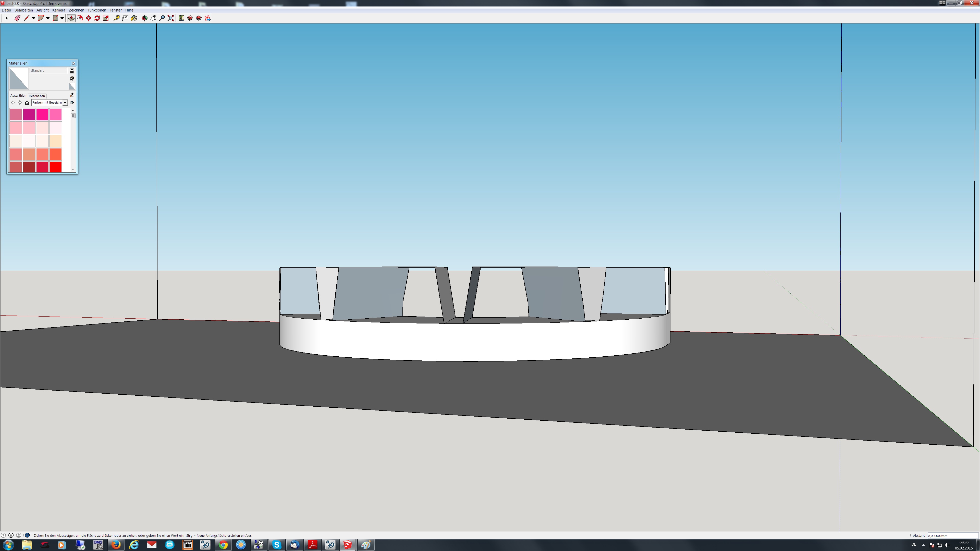Select the Rotate tool in toolbar
The width and height of the screenshot is (980, 551).
tap(97, 18)
